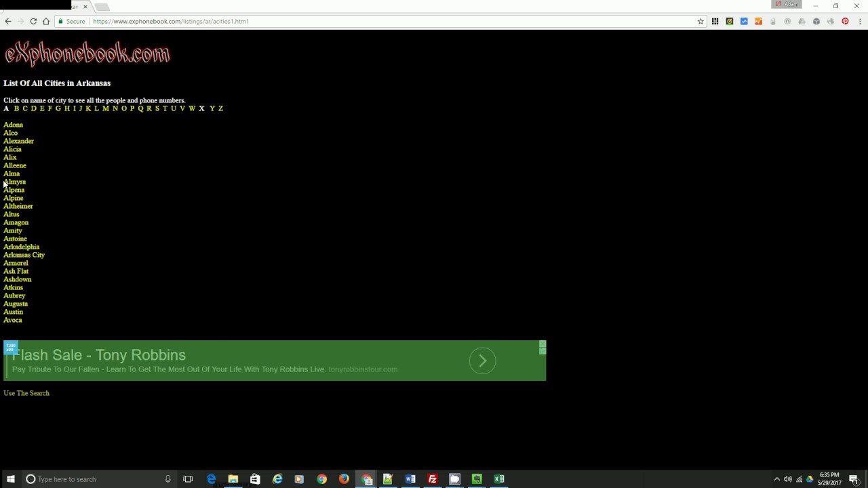Screen dimensions: 868x488
Task: Open Word from the taskbar
Action: pyautogui.click(x=410, y=479)
